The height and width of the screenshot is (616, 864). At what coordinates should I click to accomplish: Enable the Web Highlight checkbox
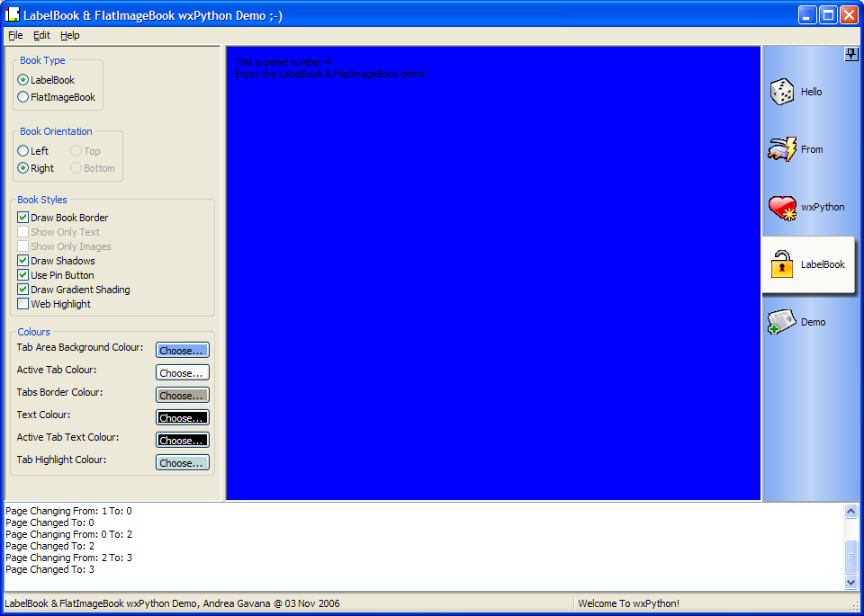[x=23, y=304]
